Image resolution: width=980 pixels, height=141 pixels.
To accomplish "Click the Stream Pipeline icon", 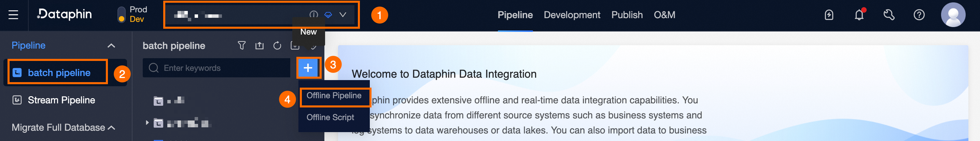I will point(17,100).
